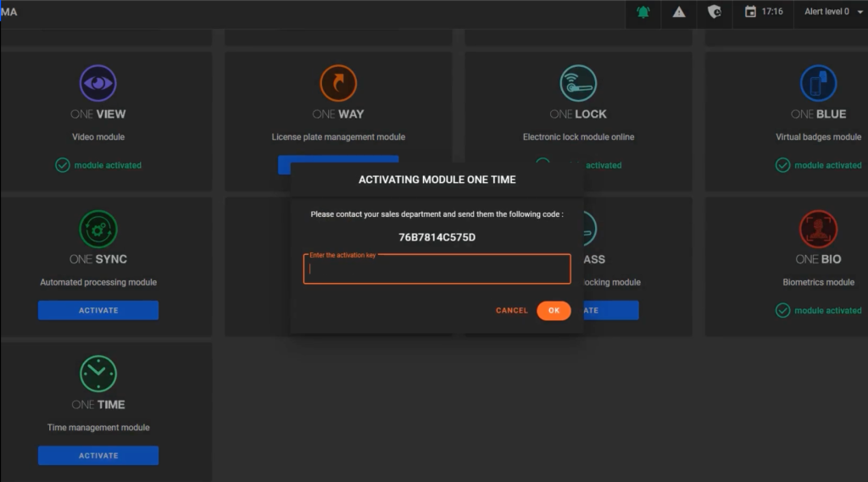
Task: Click the contact sales department message
Action: click(437, 214)
